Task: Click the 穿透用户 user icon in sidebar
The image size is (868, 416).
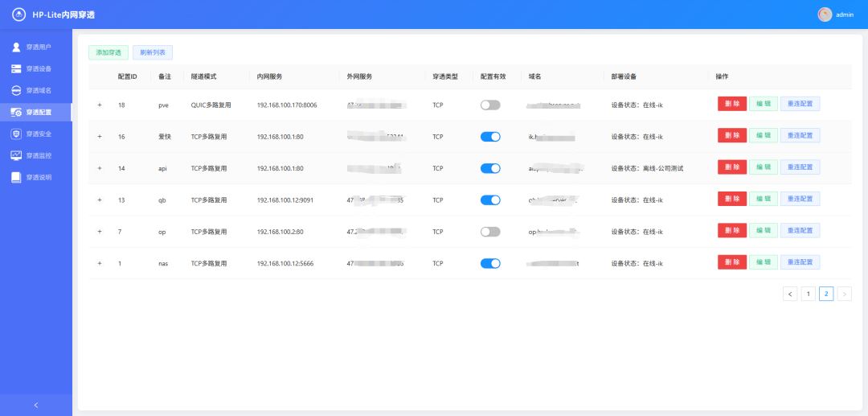Action: coord(16,47)
